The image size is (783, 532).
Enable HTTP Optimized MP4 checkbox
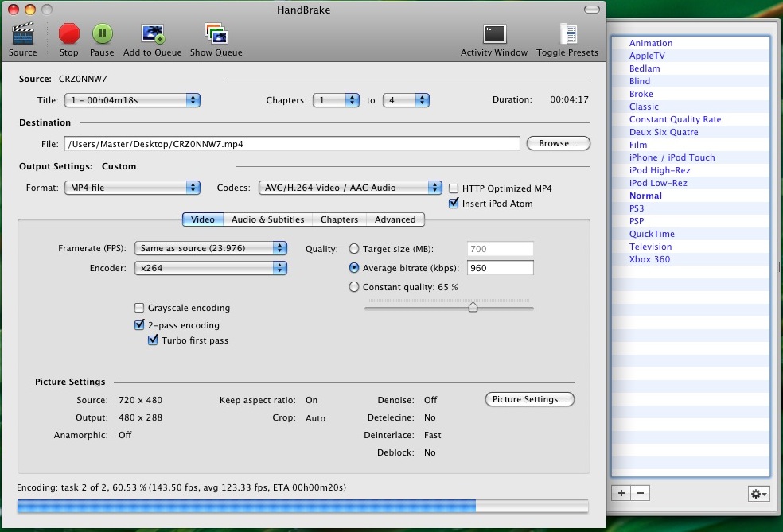[x=454, y=188]
